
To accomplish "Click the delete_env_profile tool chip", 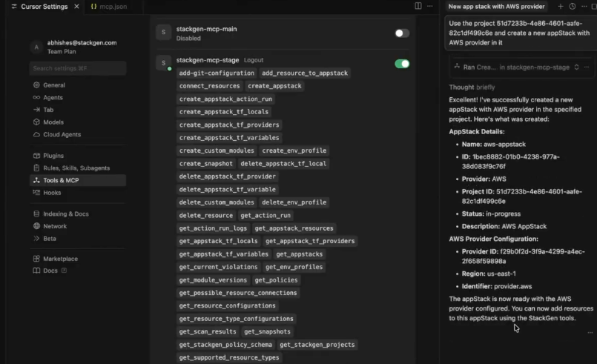I will coord(294,202).
